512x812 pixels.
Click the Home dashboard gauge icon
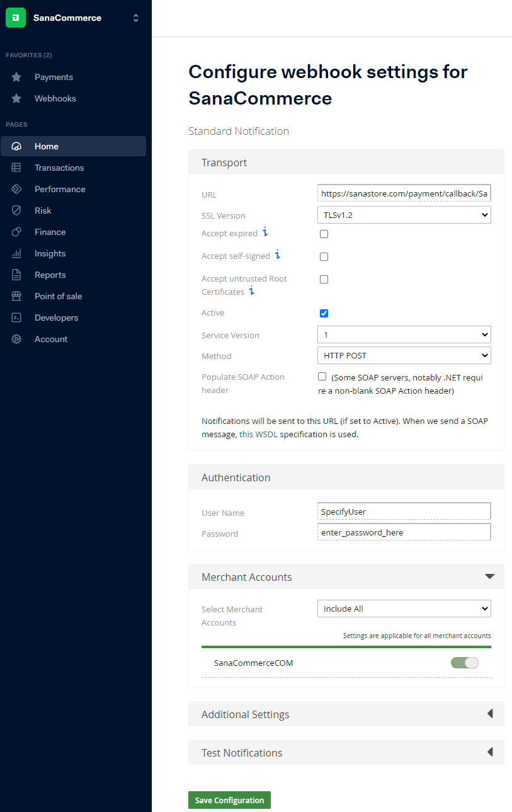point(16,146)
